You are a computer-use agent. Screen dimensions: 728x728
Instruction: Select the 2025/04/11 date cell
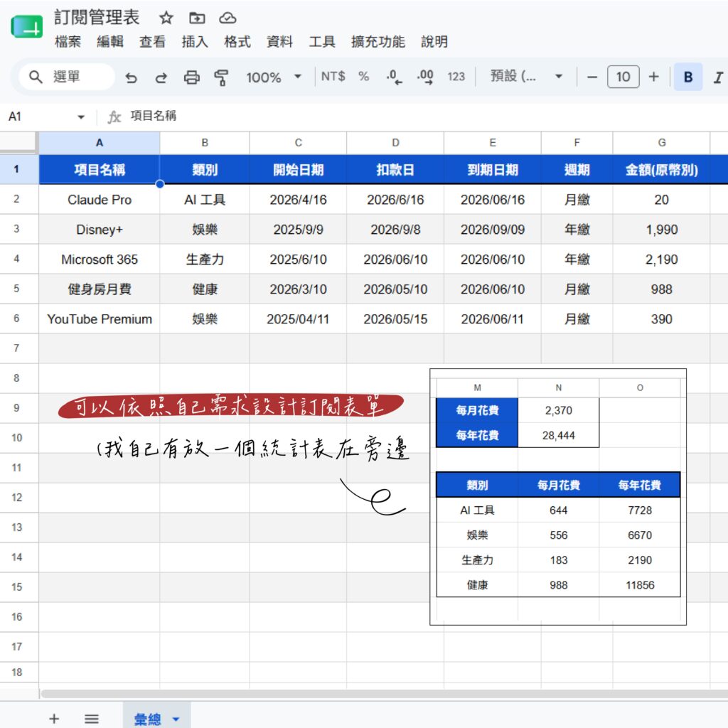coord(298,319)
